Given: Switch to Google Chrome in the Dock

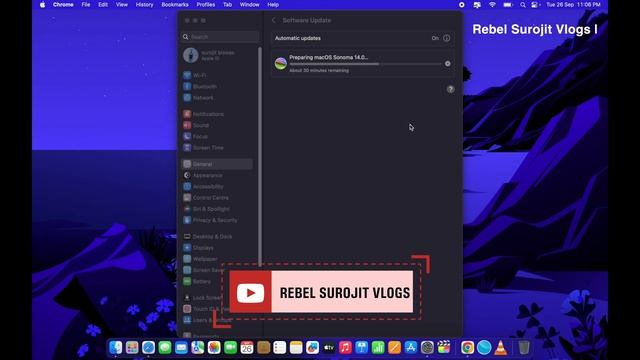Looking at the screenshot, I should 468,348.
